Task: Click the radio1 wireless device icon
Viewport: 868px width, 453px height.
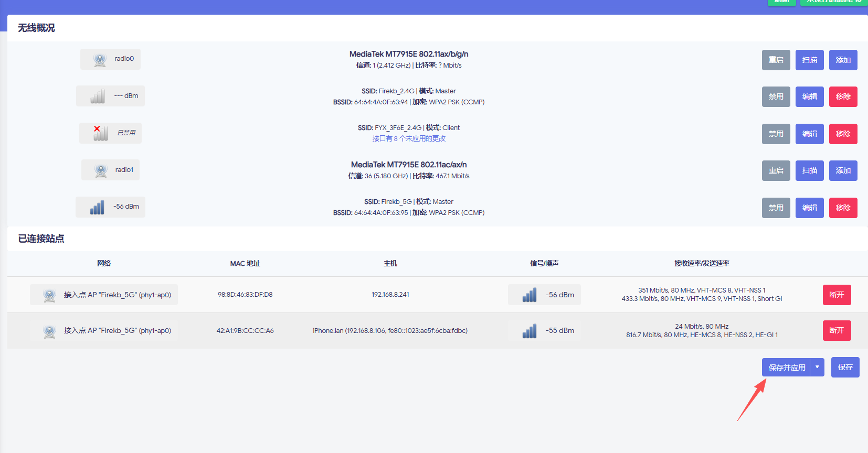Action: [101, 170]
